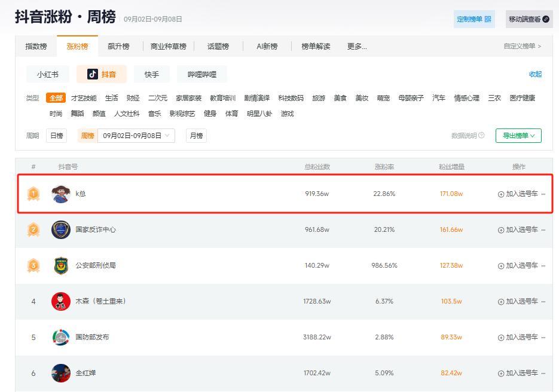This screenshot has width=559, height=392.
Task: Open the 全红婵 profile avatar
Action: [x=60, y=373]
